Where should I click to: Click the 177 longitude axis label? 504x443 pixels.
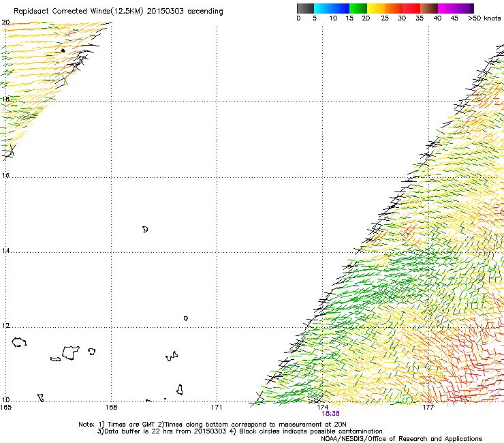(428, 408)
